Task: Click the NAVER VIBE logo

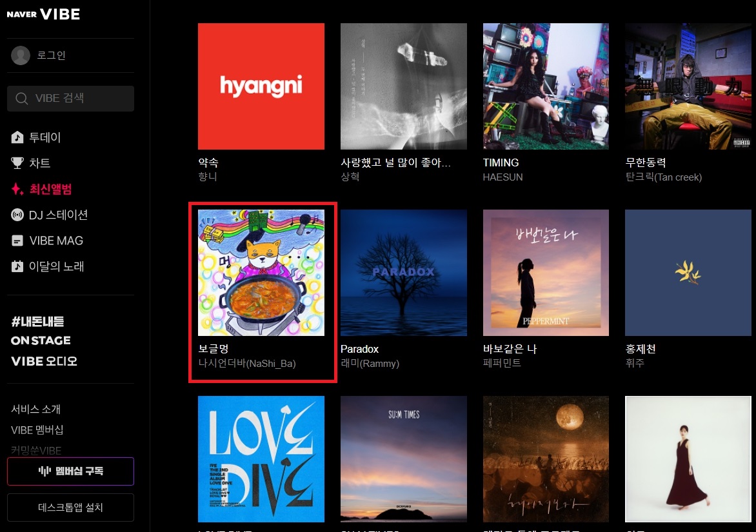Action: tap(43, 14)
